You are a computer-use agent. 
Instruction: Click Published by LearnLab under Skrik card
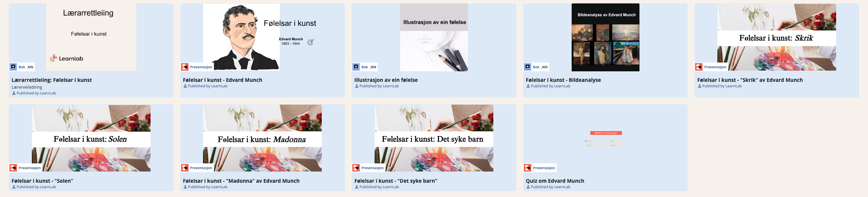click(x=722, y=86)
